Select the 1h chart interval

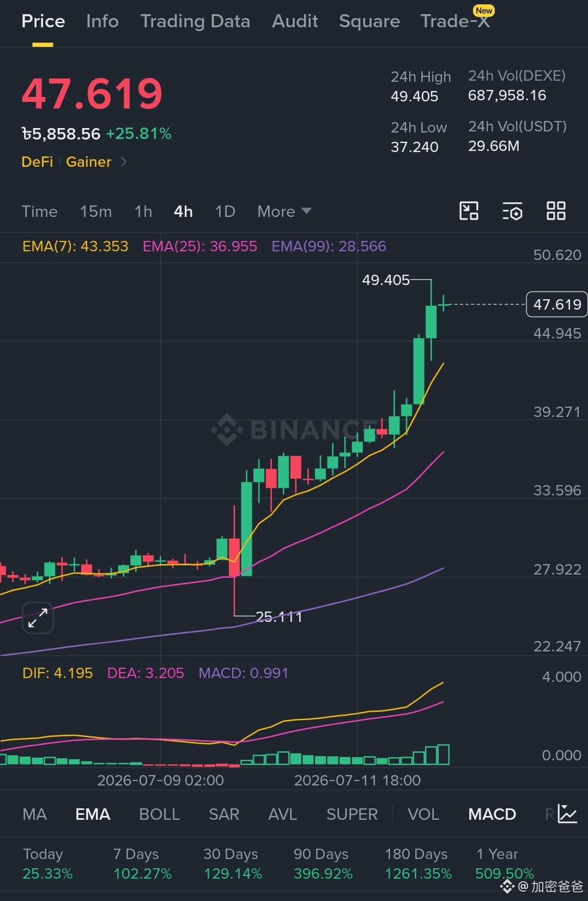pos(143,211)
